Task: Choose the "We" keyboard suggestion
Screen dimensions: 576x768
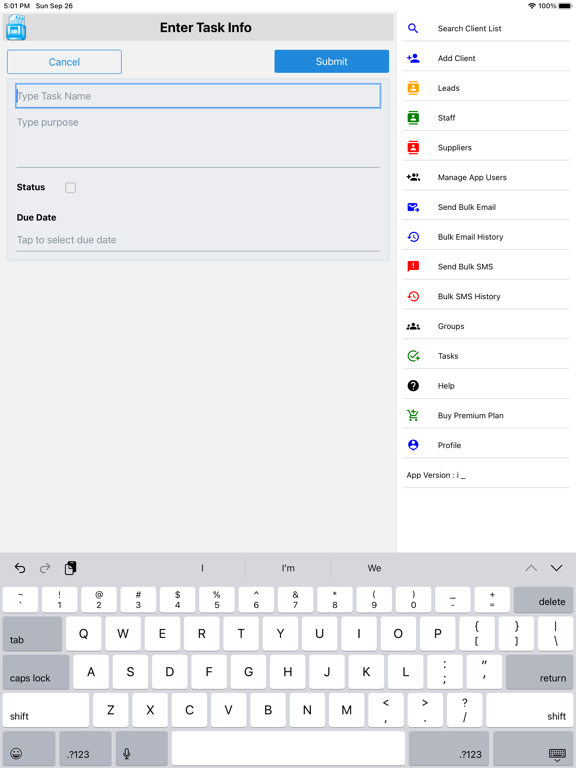Action: (374, 568)
